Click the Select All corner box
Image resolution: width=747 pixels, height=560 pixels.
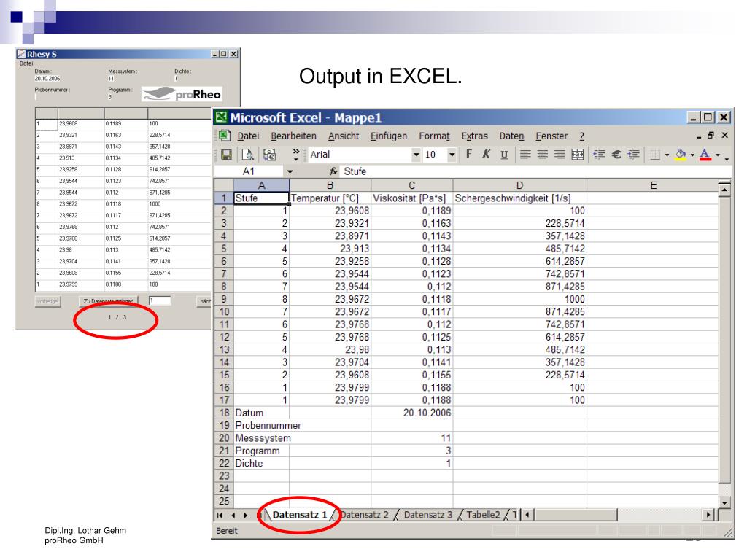point(224,185)
